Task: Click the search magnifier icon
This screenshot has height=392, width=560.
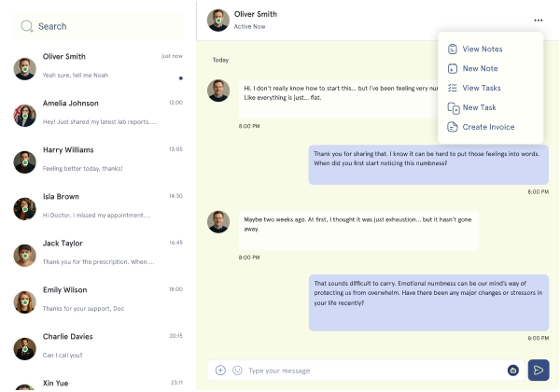Action: (27, 26)
